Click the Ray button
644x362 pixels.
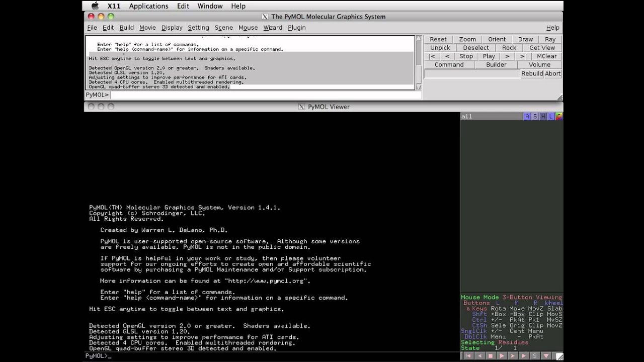point(550,39)
